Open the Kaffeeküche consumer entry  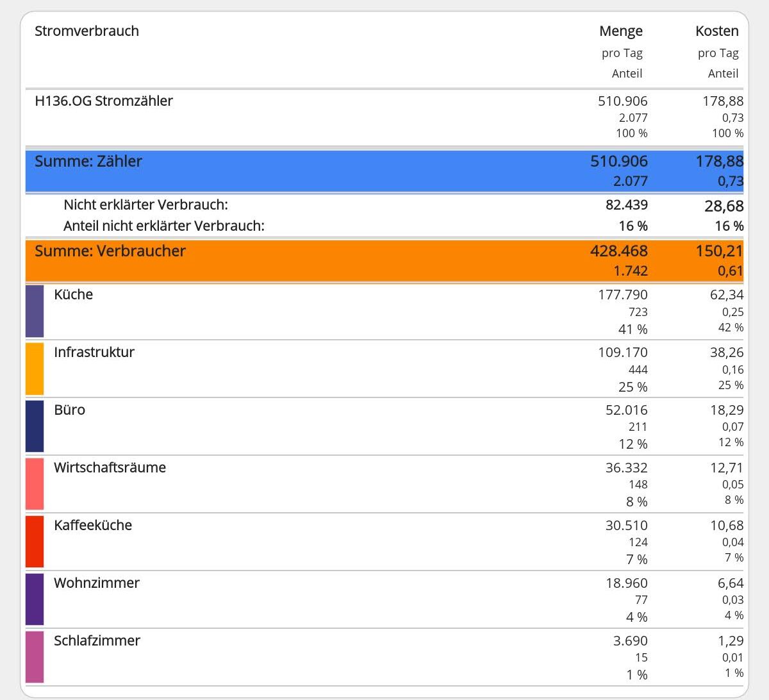point(93,526)
